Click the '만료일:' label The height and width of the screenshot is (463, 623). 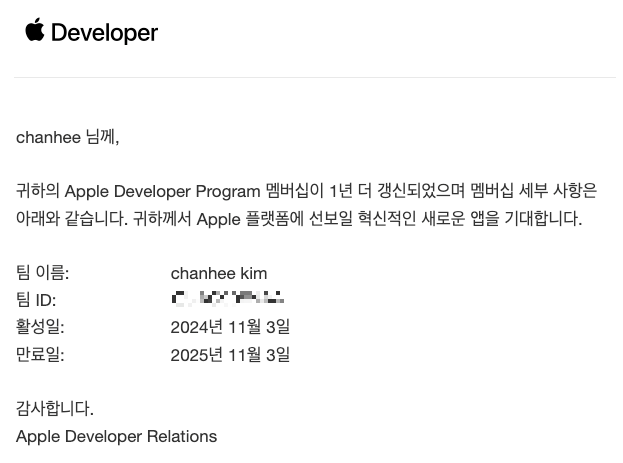[x=40, y=355]
